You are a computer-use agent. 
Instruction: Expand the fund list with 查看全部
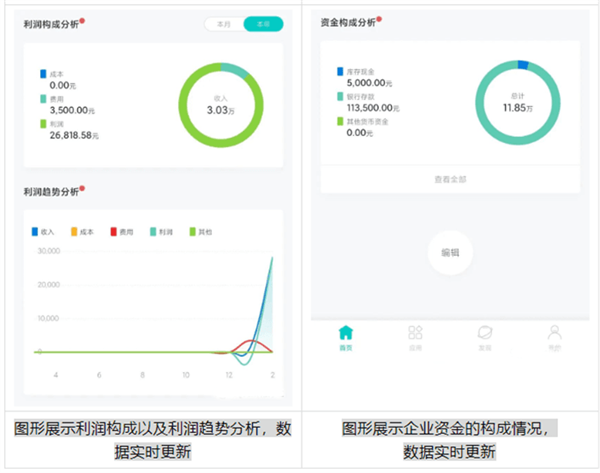pyautogui.click(x=450, y=180)
